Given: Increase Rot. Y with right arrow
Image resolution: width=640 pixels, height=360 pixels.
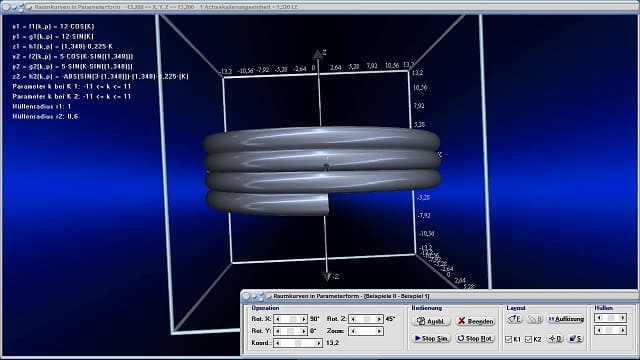Looking at the screenshot, I should click(303, 331).
